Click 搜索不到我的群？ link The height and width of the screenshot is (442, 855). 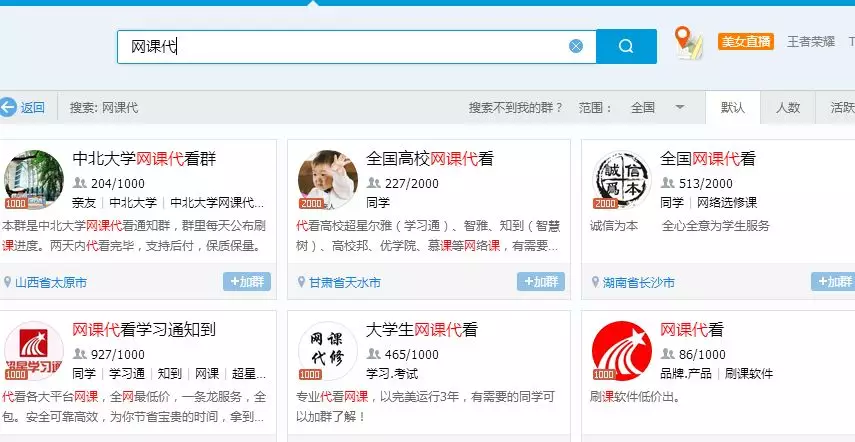(x=516, y=107)
